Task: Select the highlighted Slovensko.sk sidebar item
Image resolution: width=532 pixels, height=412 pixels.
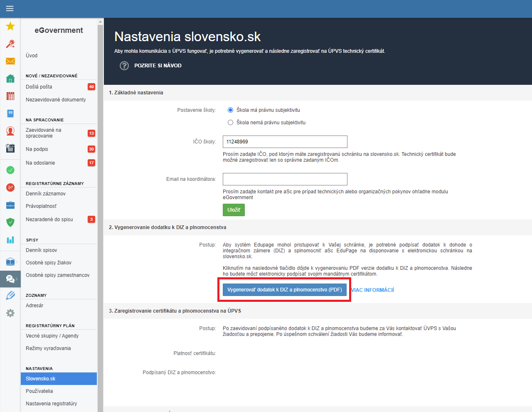Action: [59, 379]
